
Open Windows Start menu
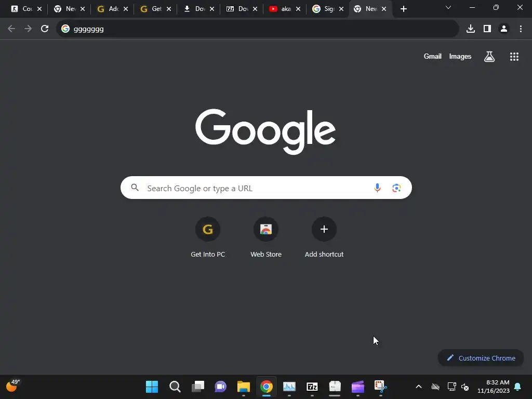152,387
